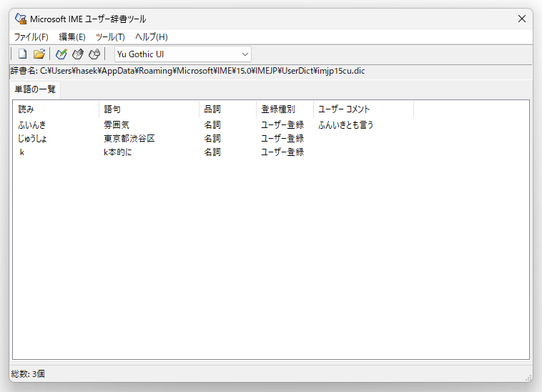Viewport: 542px width, 392px height.
Task: Sort by the 読み column header
Action: click(x=56, y=109)
